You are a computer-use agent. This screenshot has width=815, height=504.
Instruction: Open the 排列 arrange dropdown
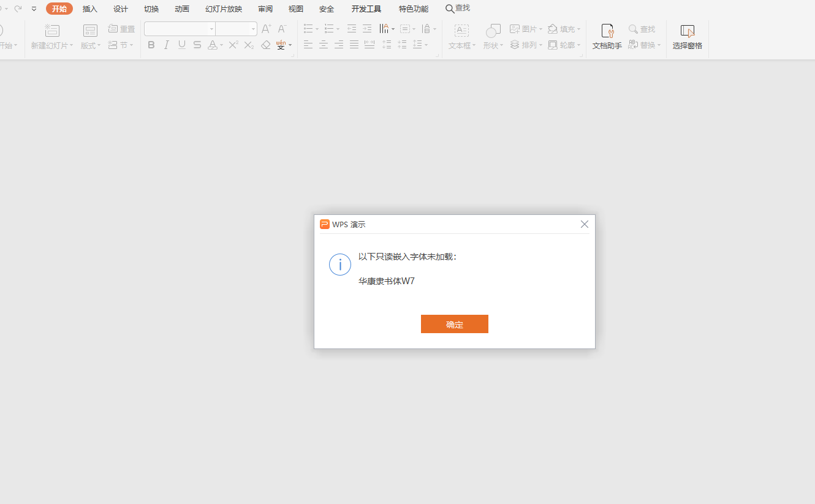[x=526, y=45]
